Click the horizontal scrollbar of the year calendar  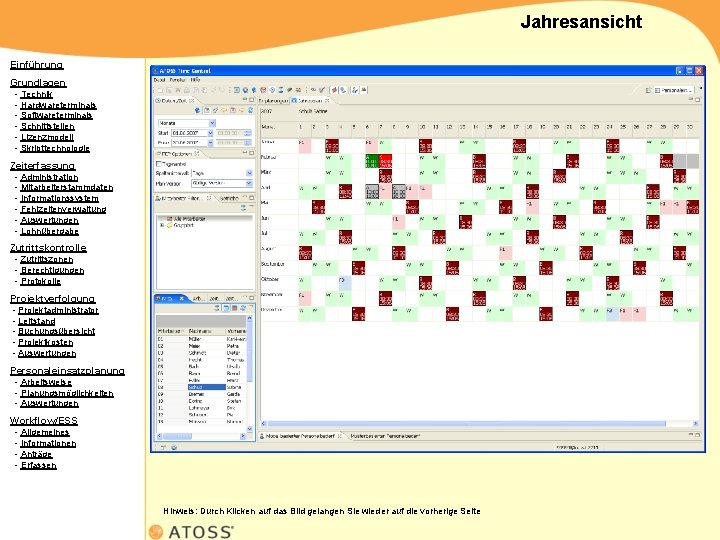[467, 423]
